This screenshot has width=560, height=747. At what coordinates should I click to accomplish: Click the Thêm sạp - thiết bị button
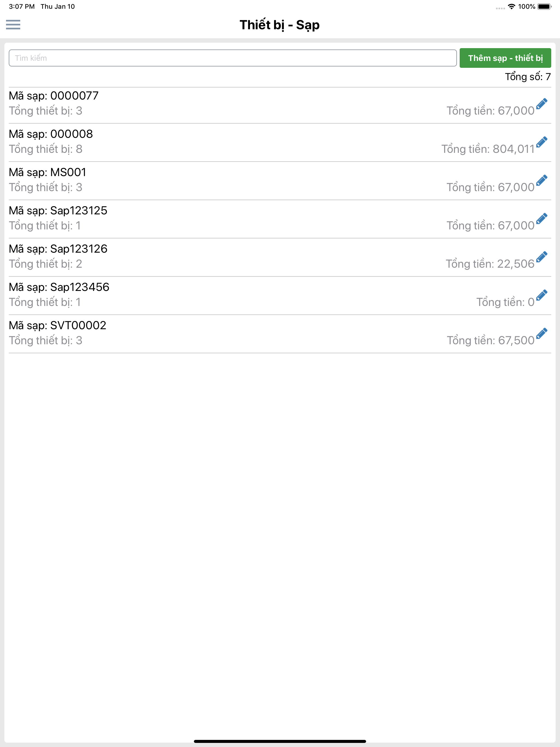(x=505, y=58)
